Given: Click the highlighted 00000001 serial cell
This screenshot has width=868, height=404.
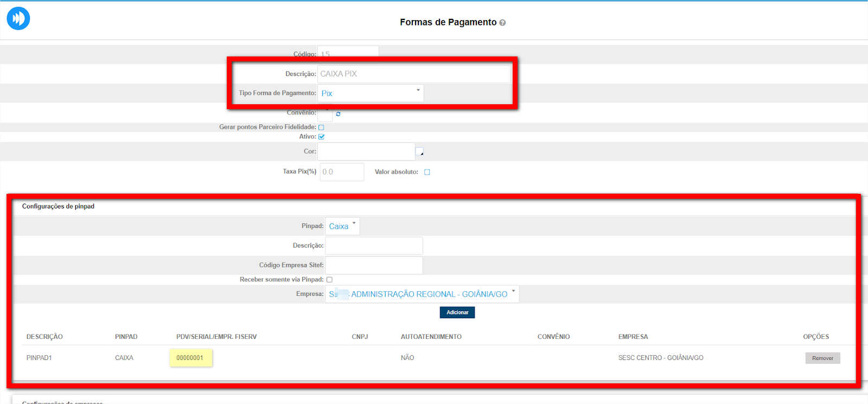Looking at the screenshot, I should tap(190, 358).
